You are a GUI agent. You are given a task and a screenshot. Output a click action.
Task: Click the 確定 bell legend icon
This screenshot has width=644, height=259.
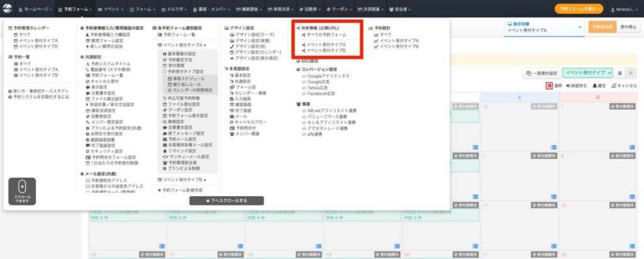(x=594, y=85)
